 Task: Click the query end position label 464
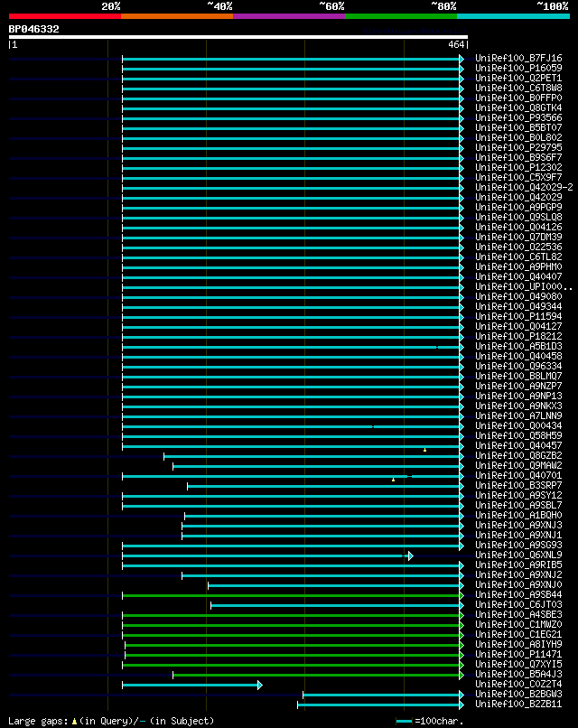point(456,44)
